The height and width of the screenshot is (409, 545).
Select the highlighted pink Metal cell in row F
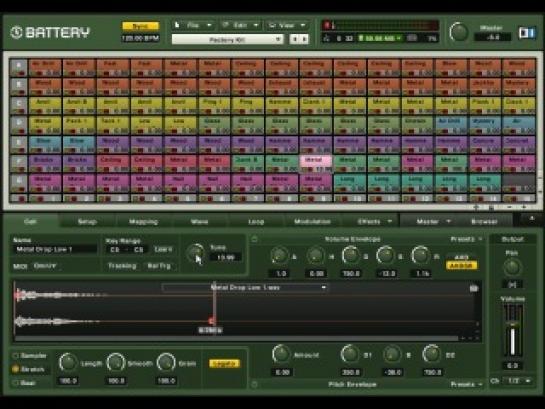point(316,164)
